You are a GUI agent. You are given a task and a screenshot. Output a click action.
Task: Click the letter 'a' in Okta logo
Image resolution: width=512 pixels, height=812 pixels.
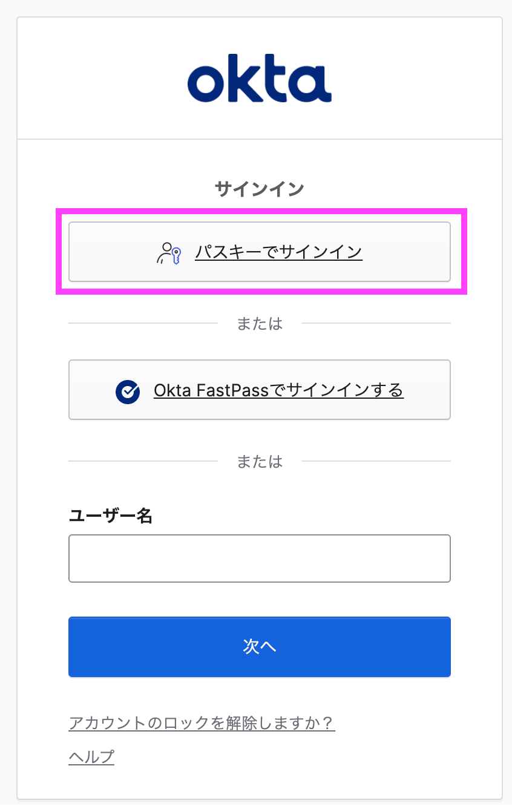point(313,83)
